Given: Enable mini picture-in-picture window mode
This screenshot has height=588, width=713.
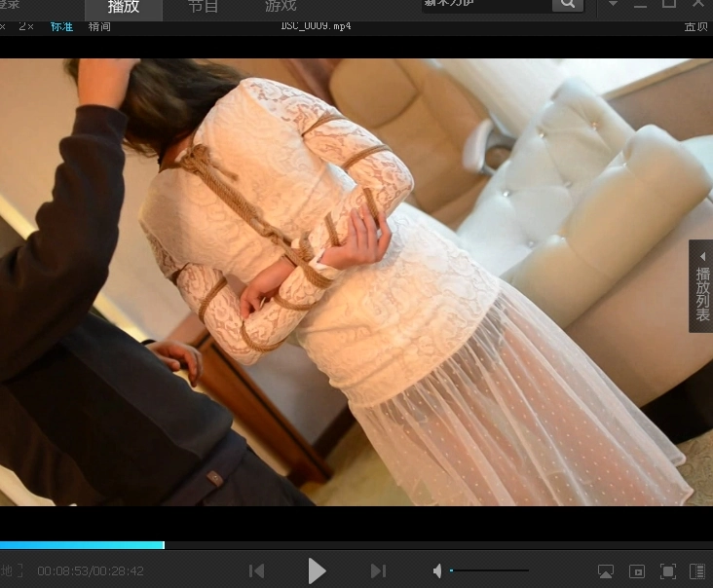Looking at the screenshot, I should point(637,571).
